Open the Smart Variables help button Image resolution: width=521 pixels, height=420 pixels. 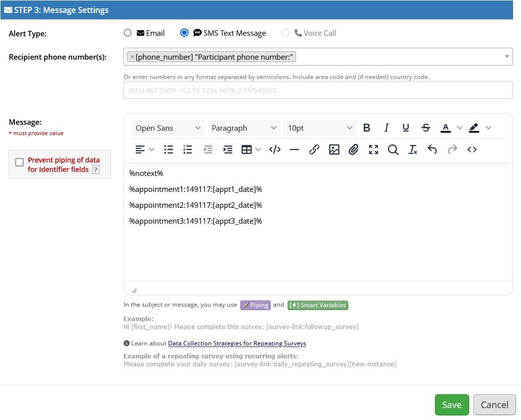coord(317,305)
